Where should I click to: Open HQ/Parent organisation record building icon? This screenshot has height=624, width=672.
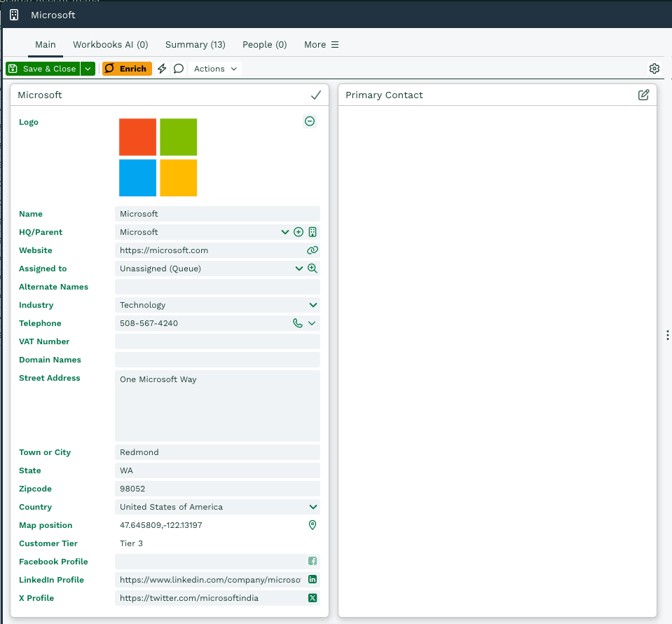313,232
